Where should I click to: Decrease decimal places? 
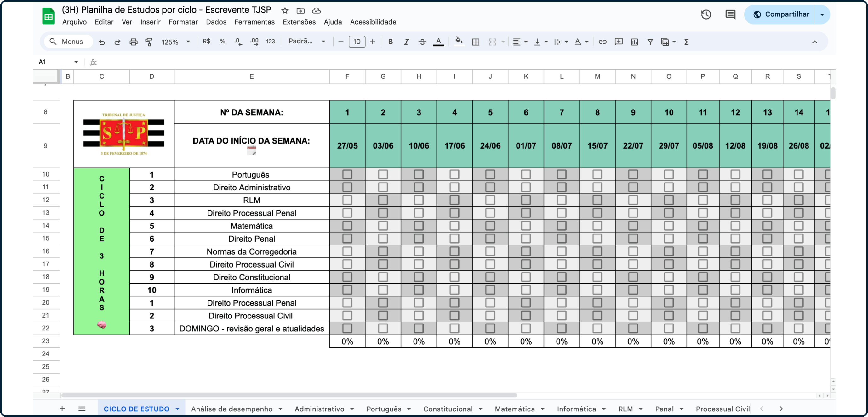coord(238,42)
